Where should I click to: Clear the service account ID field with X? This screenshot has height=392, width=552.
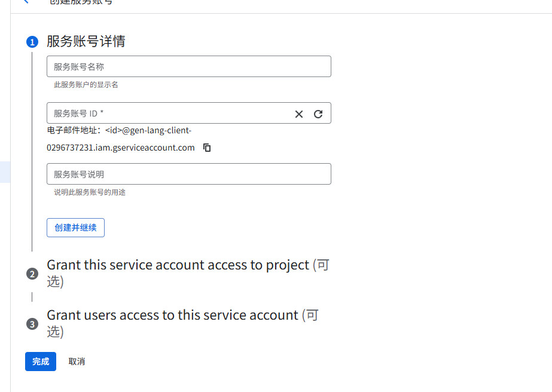[299, 114]
